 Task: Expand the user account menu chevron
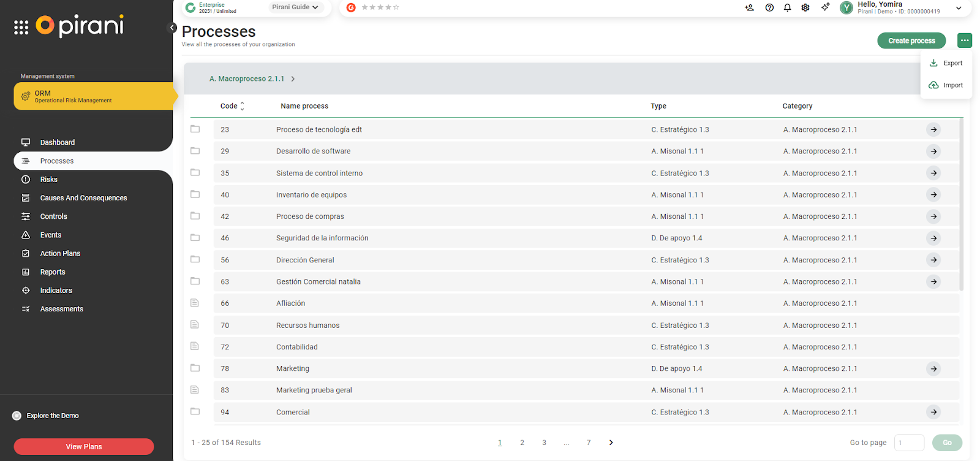[959, 8]
